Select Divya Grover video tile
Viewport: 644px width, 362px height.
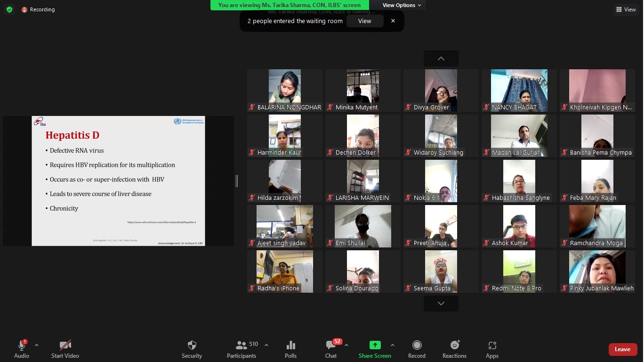[441, 90]
